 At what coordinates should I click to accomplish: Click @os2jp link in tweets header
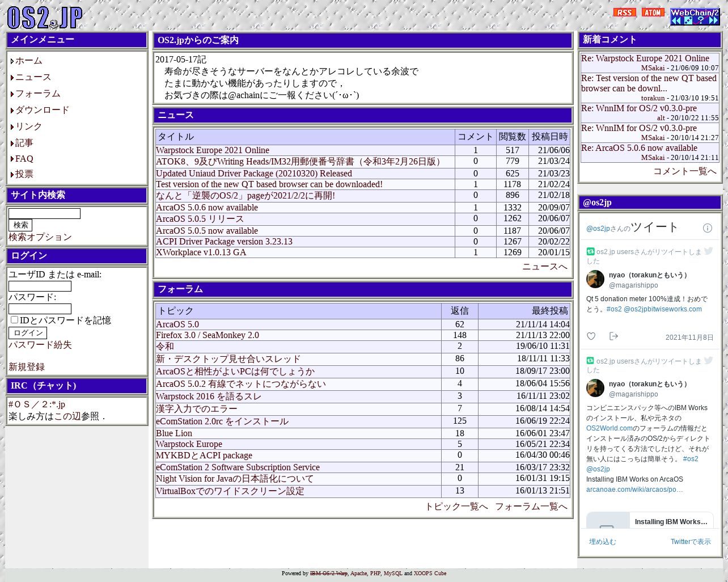(x=598, y=229)
